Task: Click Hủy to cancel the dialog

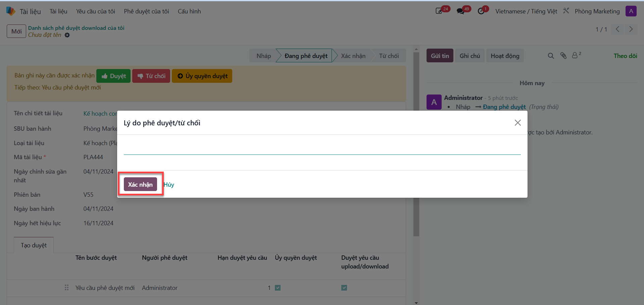Action: click(x=169, y=185)
